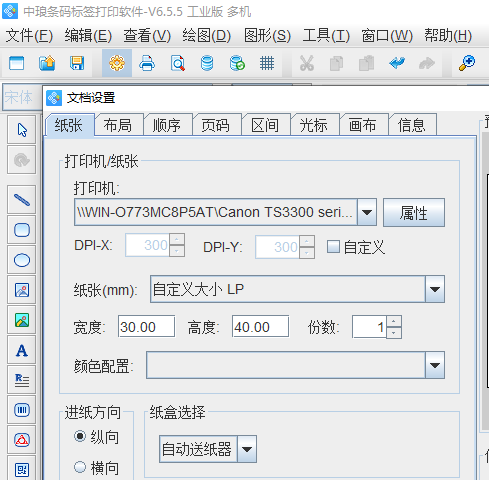Select the text tool letter A

click(22, 350)
